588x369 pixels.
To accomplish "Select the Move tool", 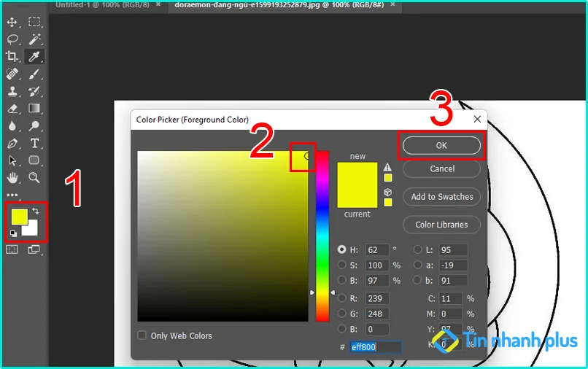I will click(x=12, y=22).
